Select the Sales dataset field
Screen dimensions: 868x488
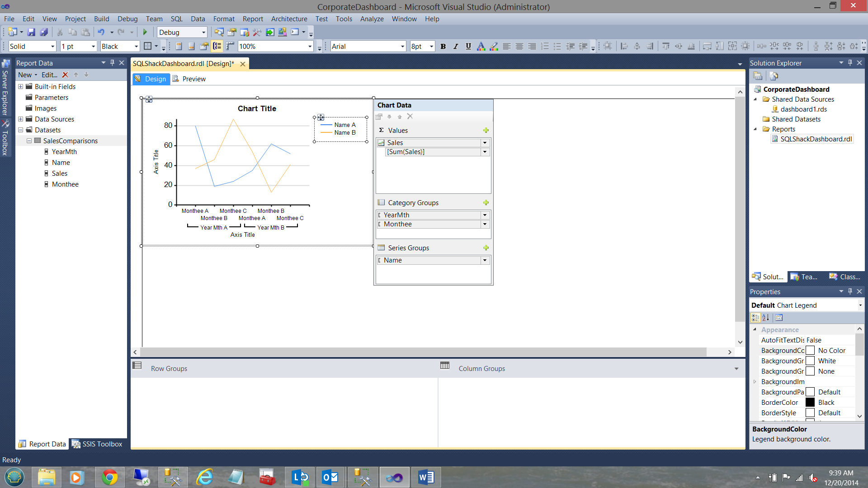coord(59,174)
